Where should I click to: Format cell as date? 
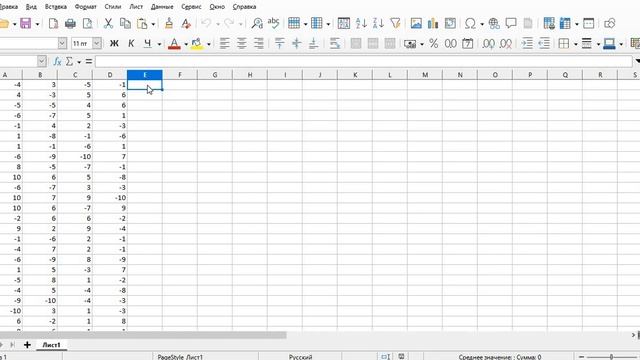(x=468, y=43)
